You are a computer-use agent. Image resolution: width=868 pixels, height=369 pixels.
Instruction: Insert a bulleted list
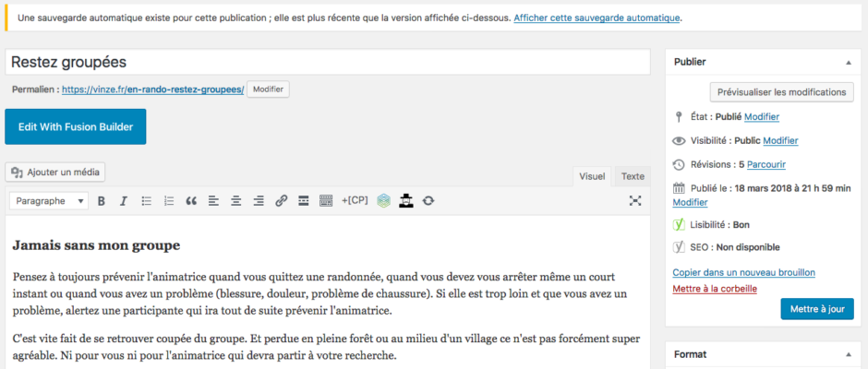click(x=146, y=201)
